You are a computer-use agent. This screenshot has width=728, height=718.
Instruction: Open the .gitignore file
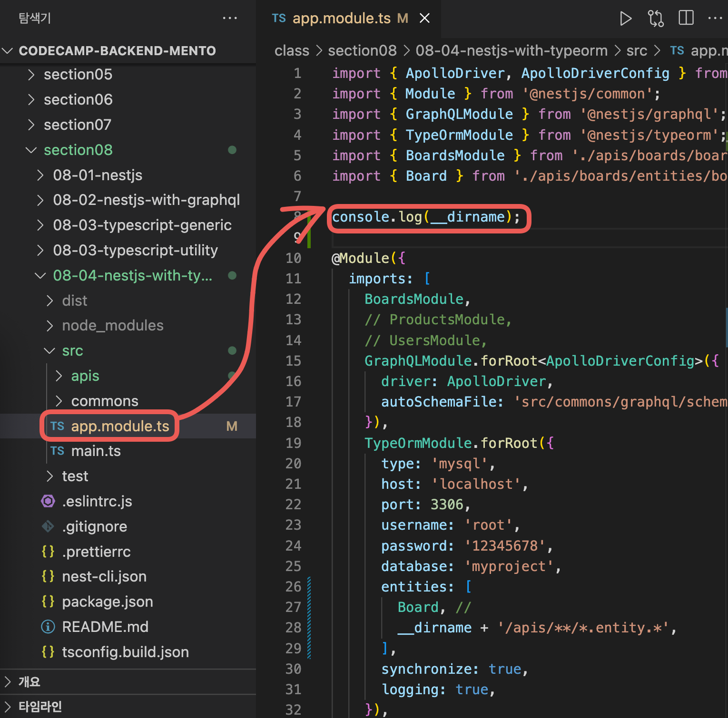(x=128, y=526)
